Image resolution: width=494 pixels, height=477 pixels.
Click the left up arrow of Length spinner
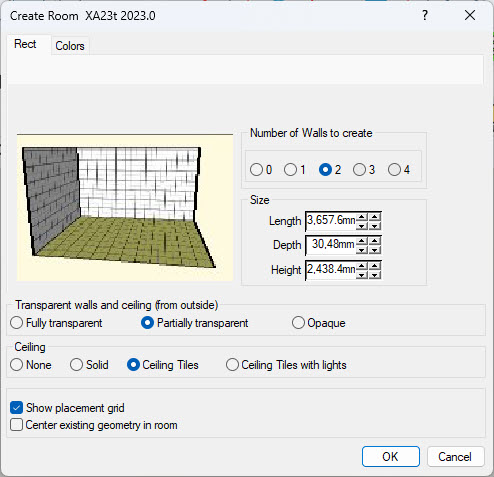click(362, 217)
